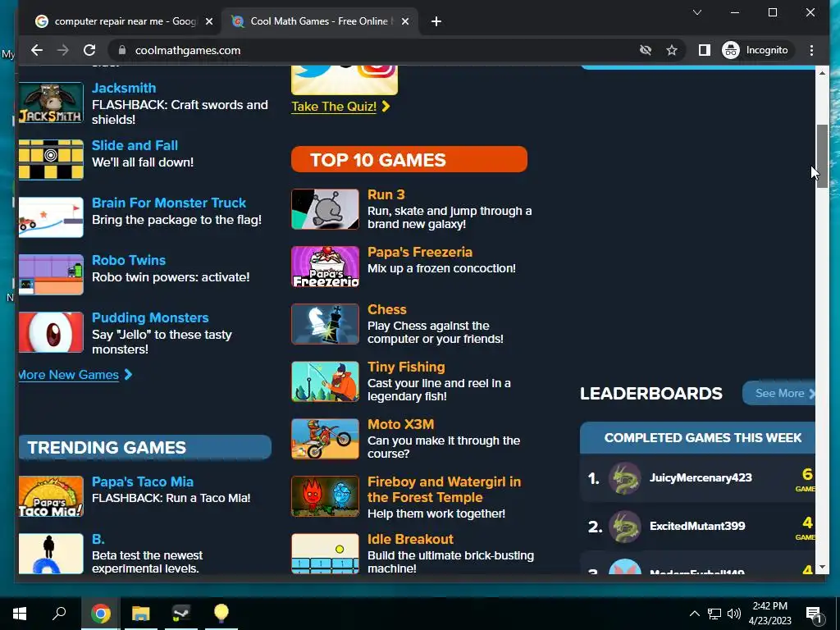Open Slide and Fall game thumbnail
Screen dimensions: 840x630
51,160
